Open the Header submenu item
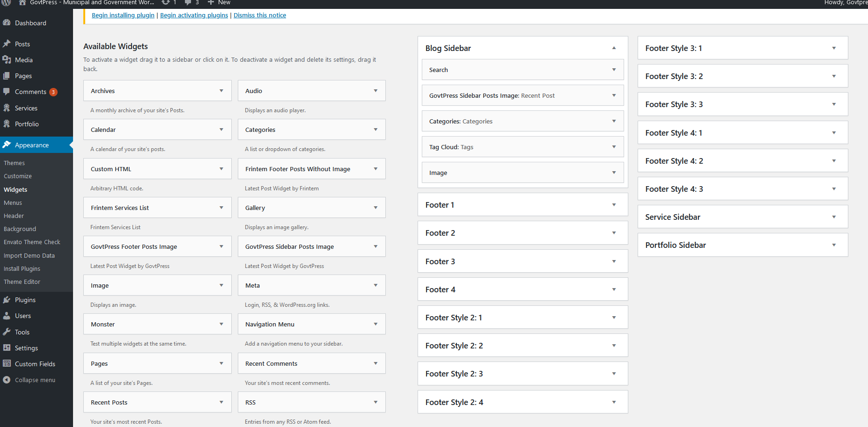This screenshot has width=868, height=427. [x=14, y=216]
